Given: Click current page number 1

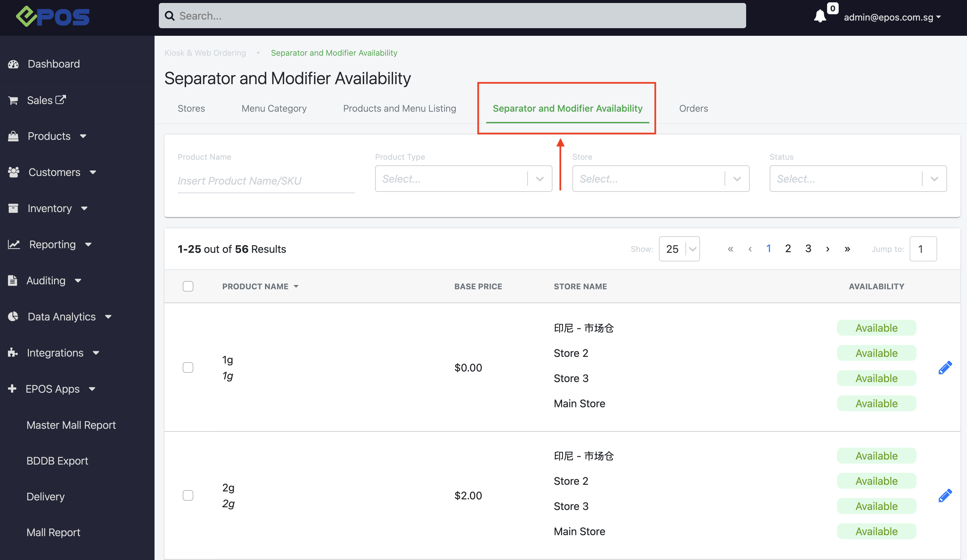Looking at the screenshot, I should 769,249.
